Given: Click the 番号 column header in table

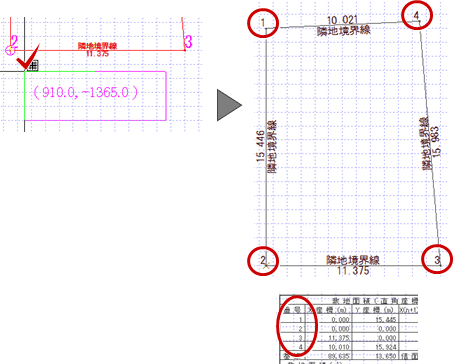Looking at the screenshot, I should (292, 310).
